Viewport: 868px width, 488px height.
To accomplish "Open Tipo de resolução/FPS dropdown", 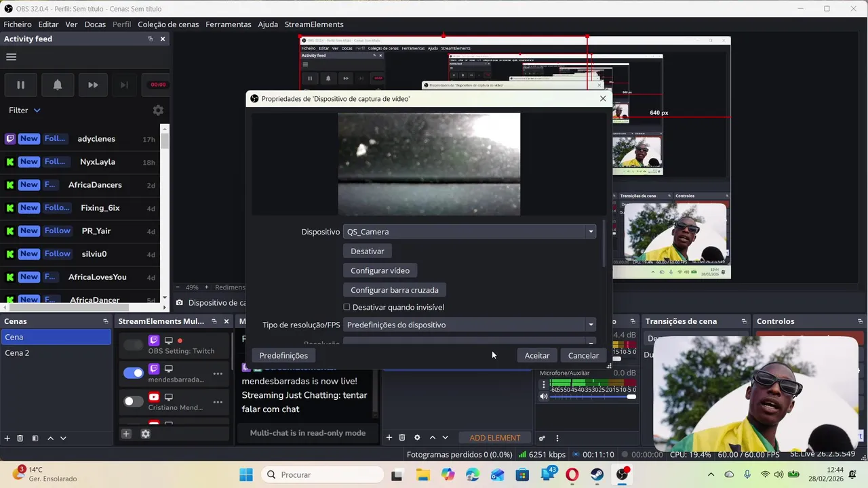I will (470, 325).
